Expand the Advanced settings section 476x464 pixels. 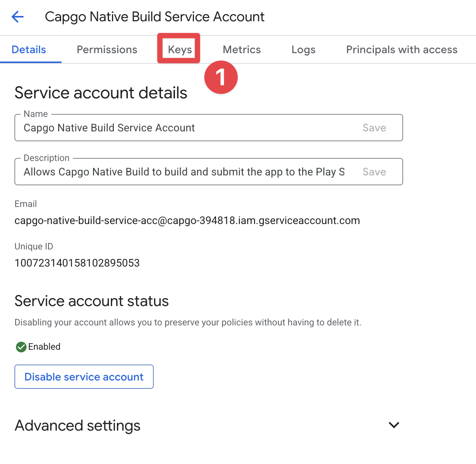[394, 425]
